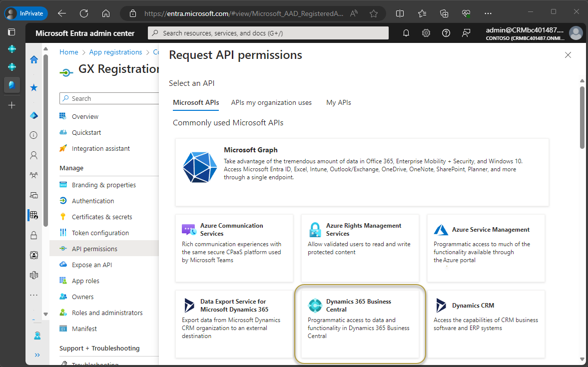588x367 pixels.
Task: Click the feedback icon next to help
Action: (x=466, y=33)
